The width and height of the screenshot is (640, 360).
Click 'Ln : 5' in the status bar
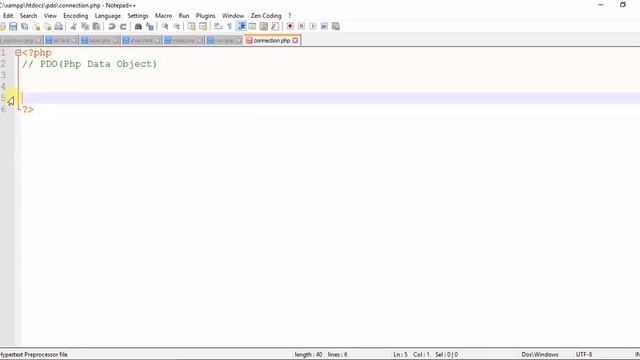[400, 354]
